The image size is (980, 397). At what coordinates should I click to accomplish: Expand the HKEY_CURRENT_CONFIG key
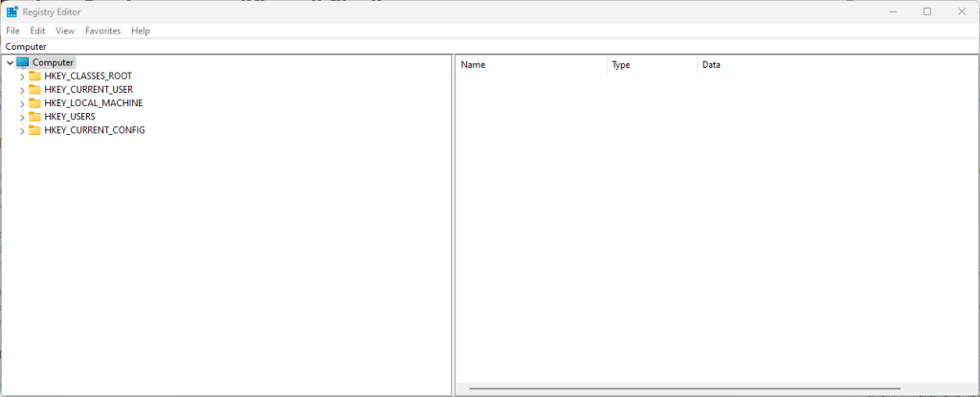click(23, 131)
